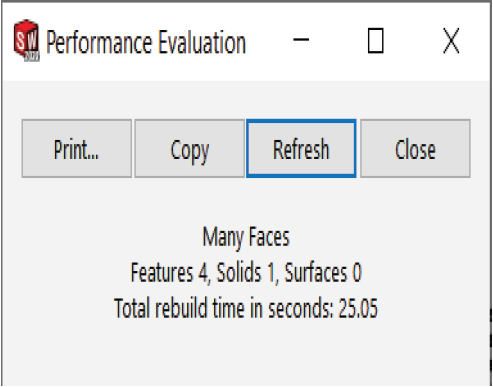493x387 pixels.
Task: Select the Many Faces document name
Action: pyautogui.click(x=246, y=237)
